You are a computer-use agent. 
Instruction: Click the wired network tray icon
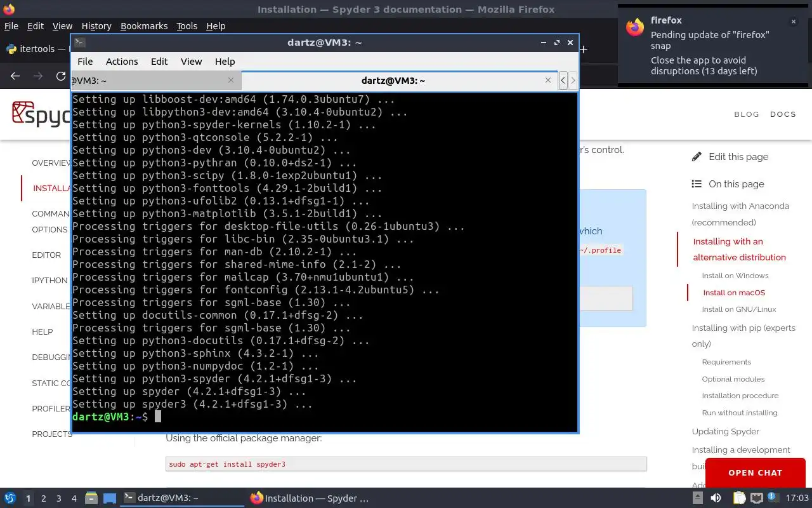click(x=756, y=498)
